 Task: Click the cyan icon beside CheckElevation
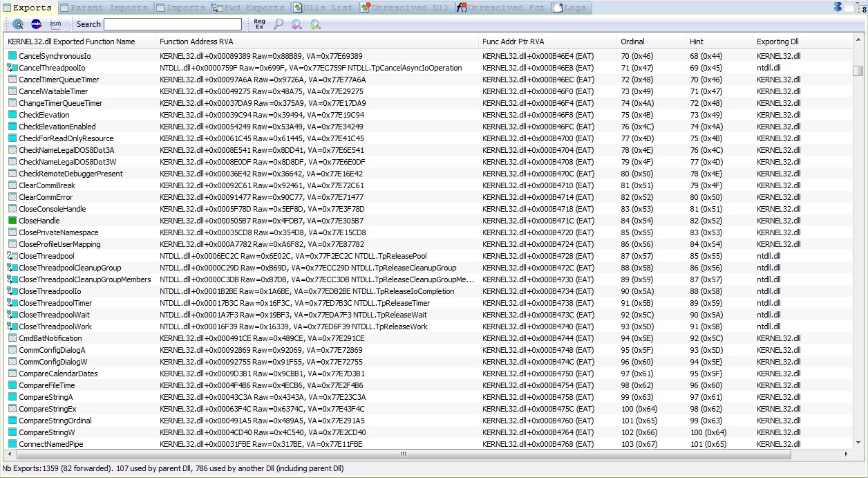tap(12, 115)
